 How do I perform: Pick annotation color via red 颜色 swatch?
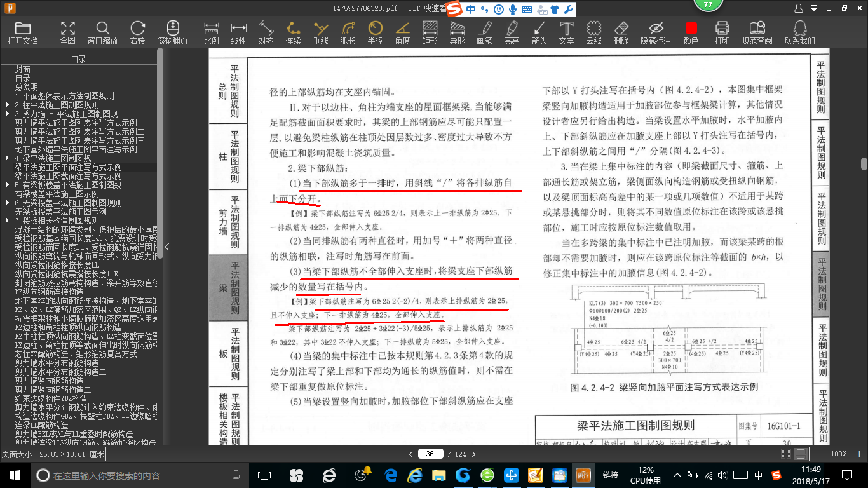(691, 32)
